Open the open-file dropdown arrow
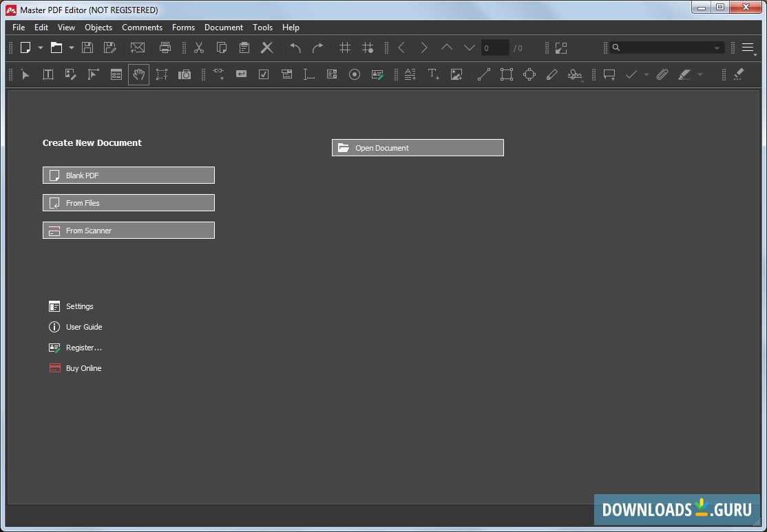 [72, 47]
